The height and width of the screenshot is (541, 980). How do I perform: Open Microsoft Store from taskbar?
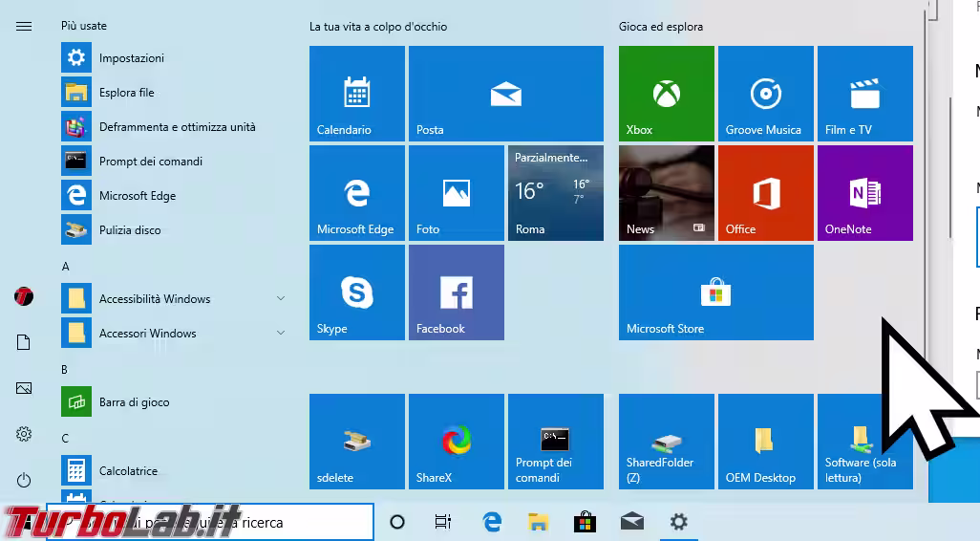[x=585, y=522]
